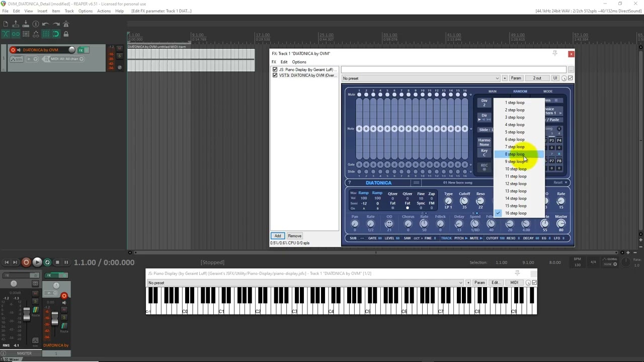
Task: Toggle FX bypass checkbox in DIATONICA window
Action: pyautogui.click(x=570, y=78)
